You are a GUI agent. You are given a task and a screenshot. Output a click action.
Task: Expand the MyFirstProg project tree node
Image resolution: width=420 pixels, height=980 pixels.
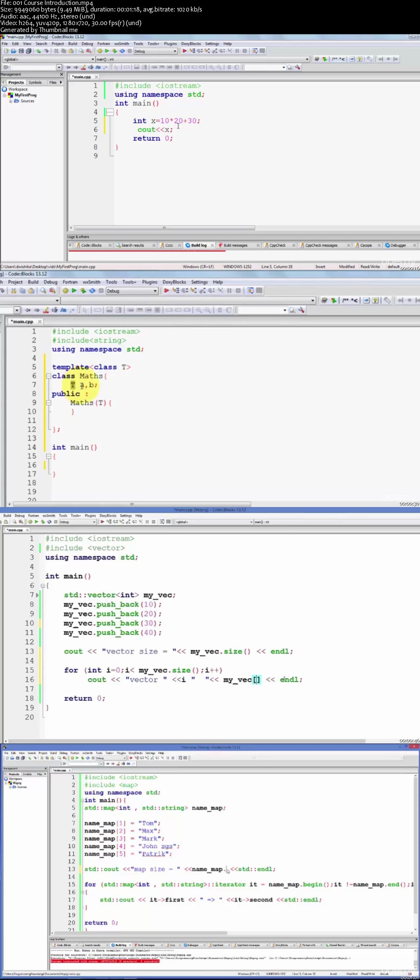point(5,95)
